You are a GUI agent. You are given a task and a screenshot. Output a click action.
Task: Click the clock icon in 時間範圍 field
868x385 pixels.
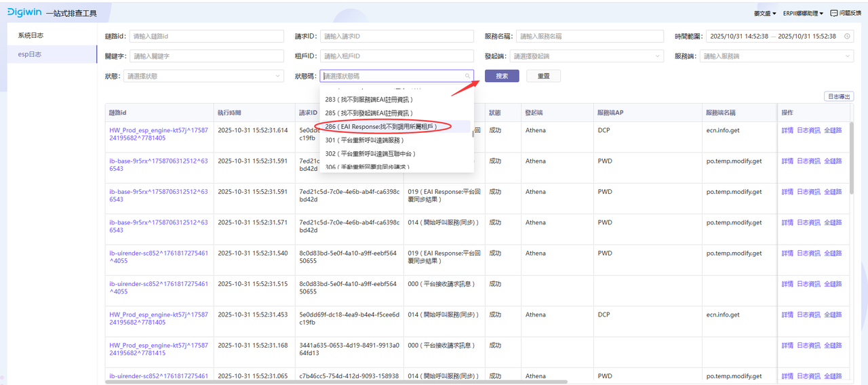[846, 37]
